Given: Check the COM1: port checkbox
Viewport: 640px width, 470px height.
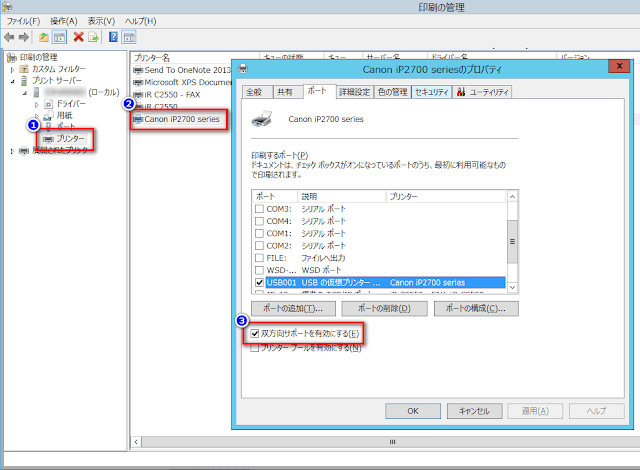Looking at the screenshot, I should click(x=259, y=233).
